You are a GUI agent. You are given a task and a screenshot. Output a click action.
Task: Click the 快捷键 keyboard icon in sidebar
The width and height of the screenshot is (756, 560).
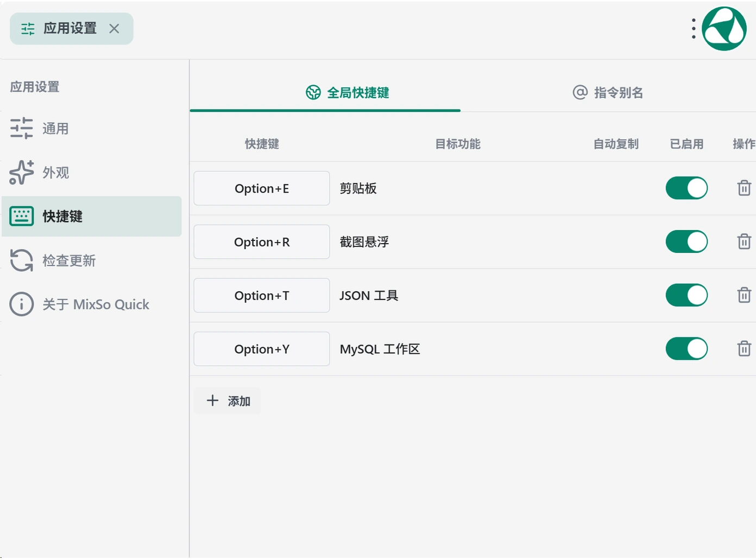(x=22, y=217)
